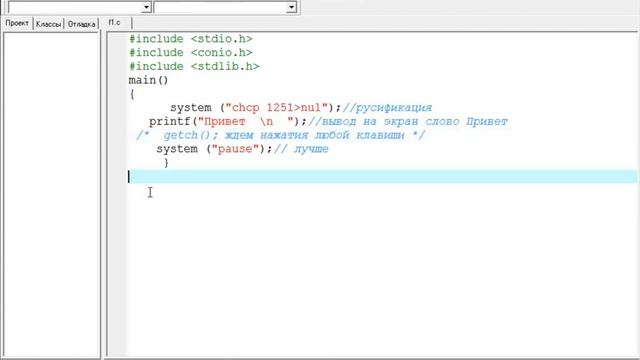
Task: Switch to the Проект tab
Action: point(17,23)
